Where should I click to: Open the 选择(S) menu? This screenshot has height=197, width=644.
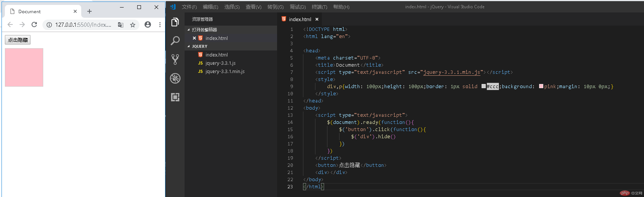[x=232, y=7]
